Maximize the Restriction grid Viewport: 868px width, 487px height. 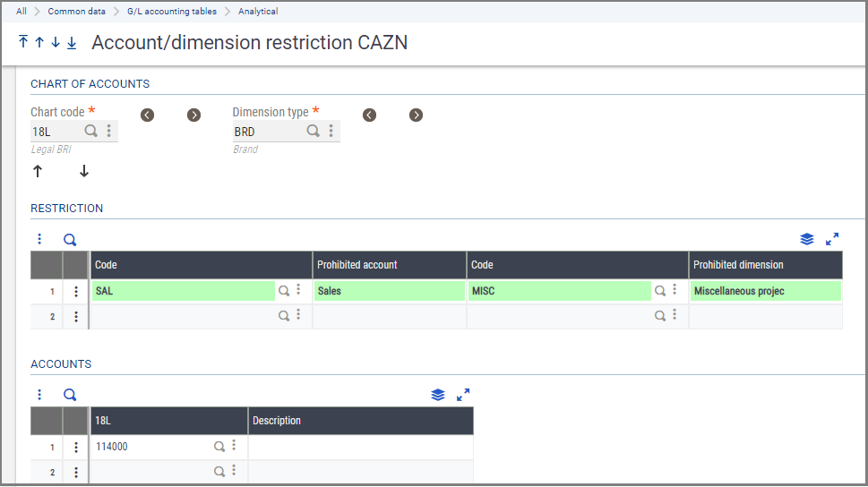pyautogui.click(x=832, y=239)
